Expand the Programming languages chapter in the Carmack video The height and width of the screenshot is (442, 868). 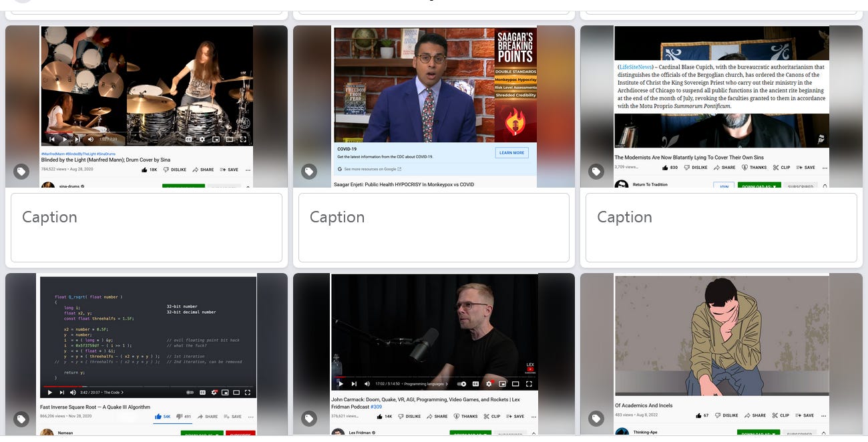point(426,384)
